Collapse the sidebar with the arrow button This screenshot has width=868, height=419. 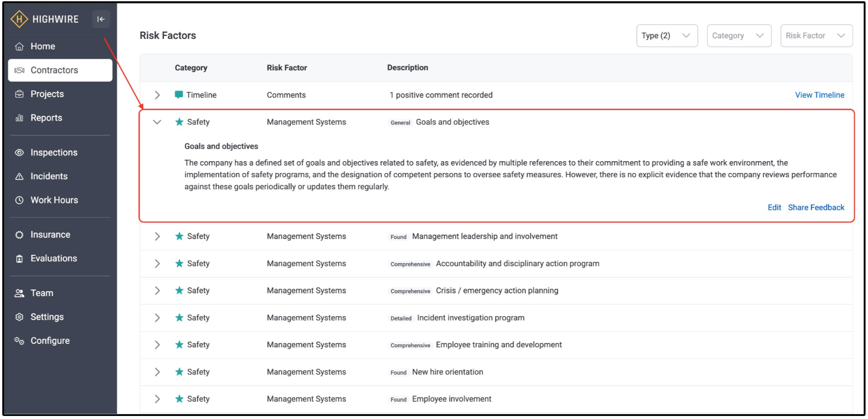click(x=101, y=19)
